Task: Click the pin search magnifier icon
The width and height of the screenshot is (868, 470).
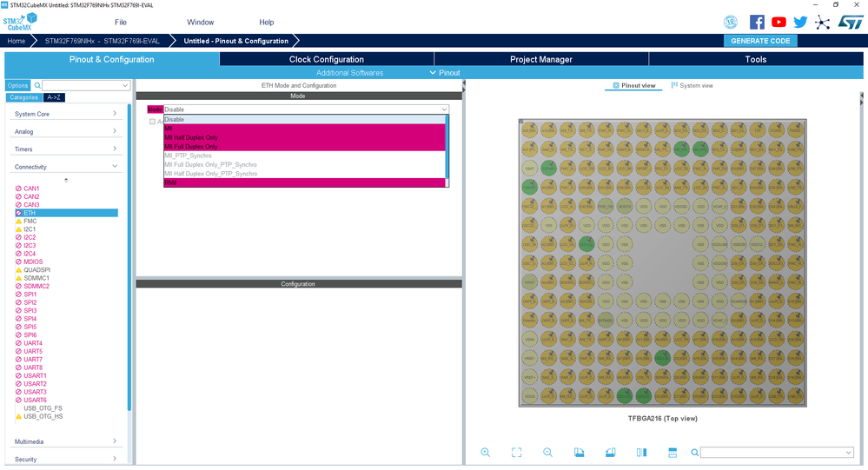Action: point(695,453)
